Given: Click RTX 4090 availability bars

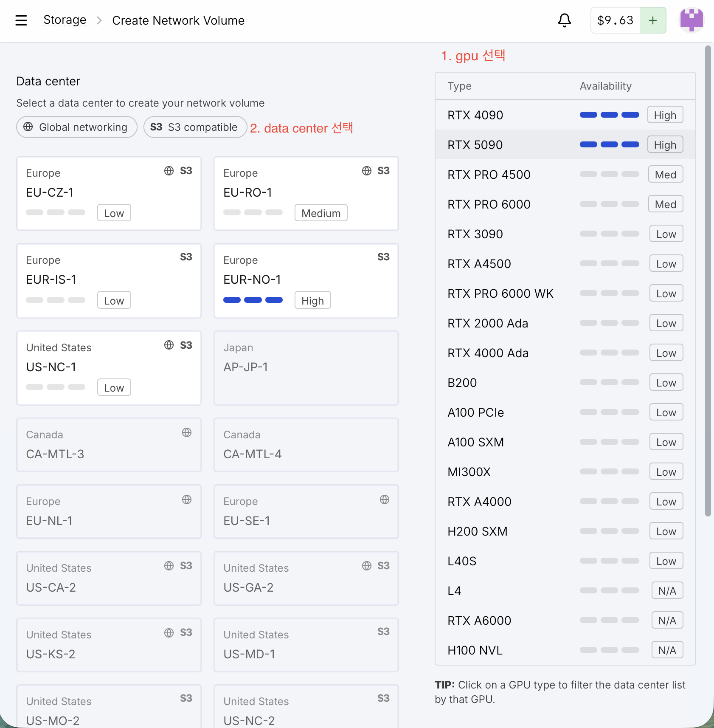Looking at the screenshot, I should coord(610,115).
